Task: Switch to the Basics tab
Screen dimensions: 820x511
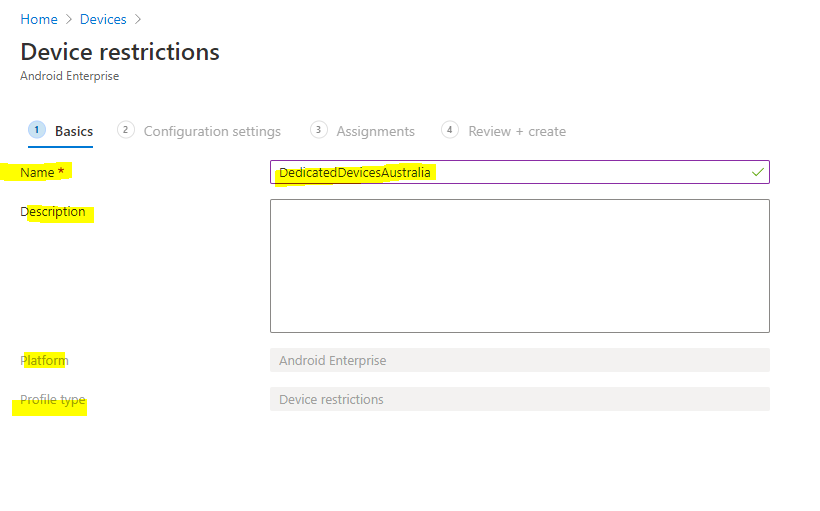Action: 73,131
